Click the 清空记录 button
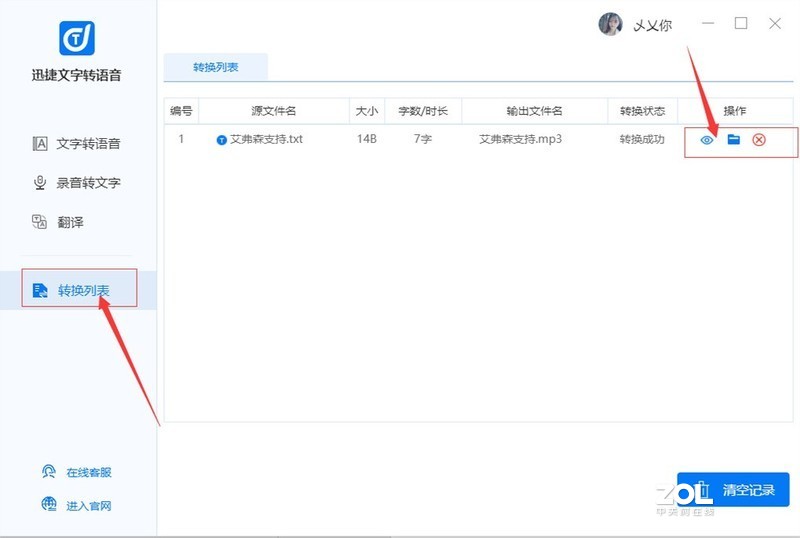800x538 pixels. pyautogui.click(x=733, y=490)
